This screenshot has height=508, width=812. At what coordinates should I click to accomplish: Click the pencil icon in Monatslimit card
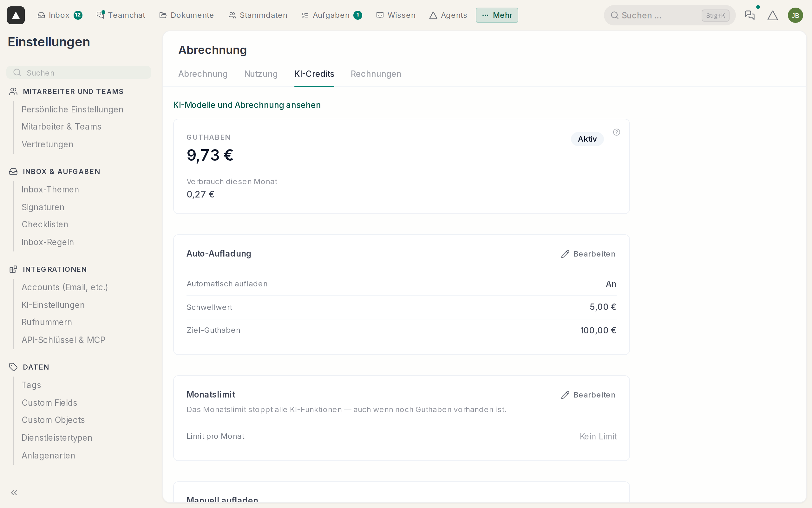coord(565,395)
